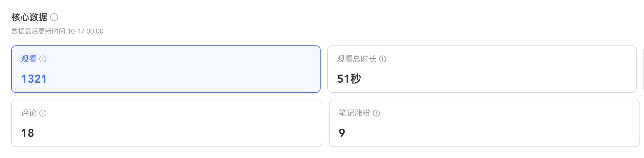Click the blue 观看 label text
The width and height of the screenshot is (644, 158).
[29, 59]
